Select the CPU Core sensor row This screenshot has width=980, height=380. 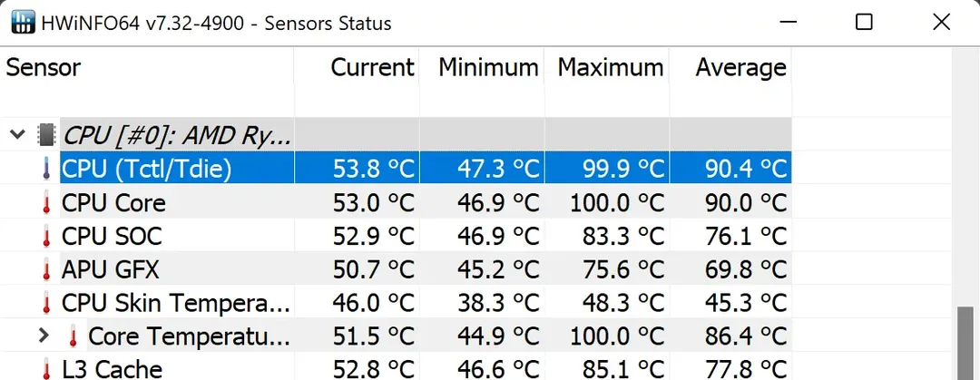point(113,203)
